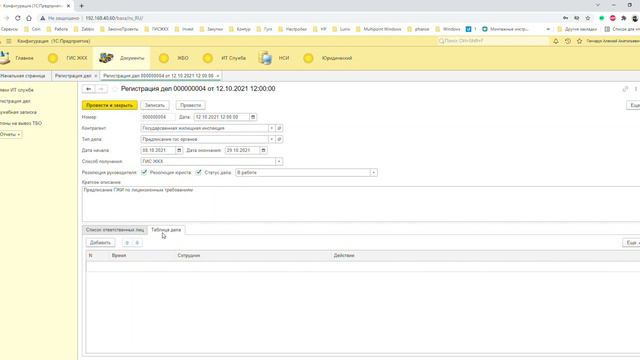Open the ГИС ЖКХ section
The height and width of the screenshot is (360, 640).
pos(67,58)
